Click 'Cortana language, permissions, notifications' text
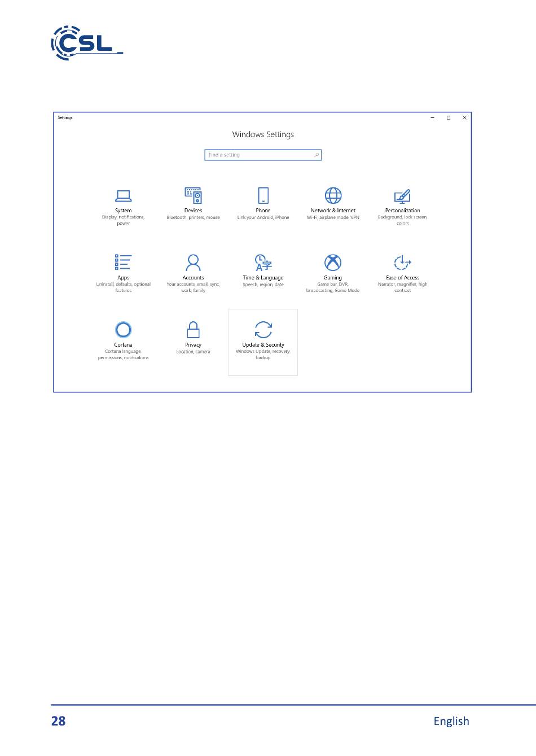 [123, 355]
